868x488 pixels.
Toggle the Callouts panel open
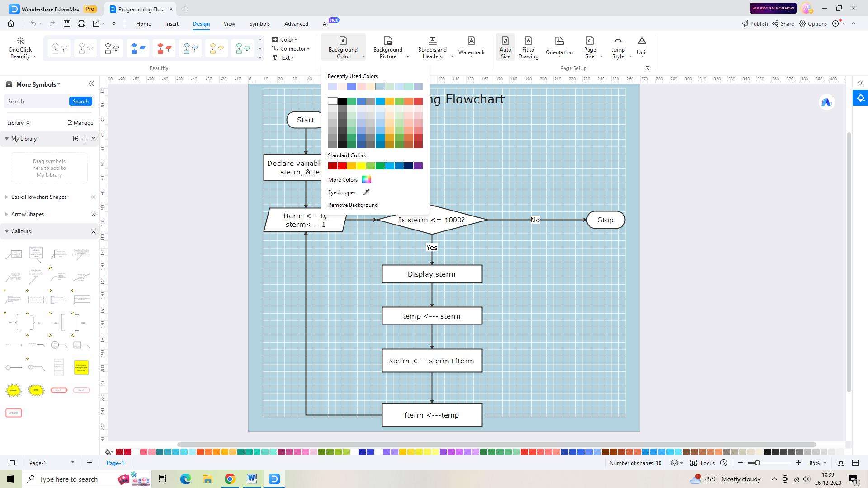[x=7, y=230]
